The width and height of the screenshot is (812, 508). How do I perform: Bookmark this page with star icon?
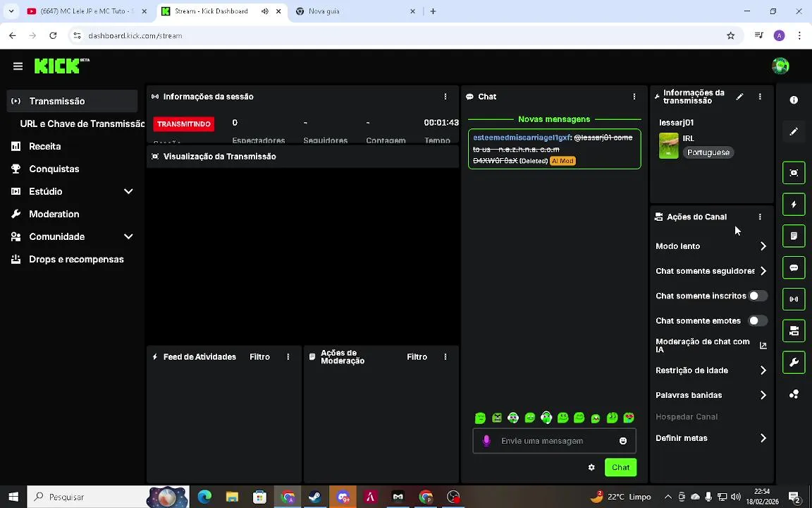point(731,36)
